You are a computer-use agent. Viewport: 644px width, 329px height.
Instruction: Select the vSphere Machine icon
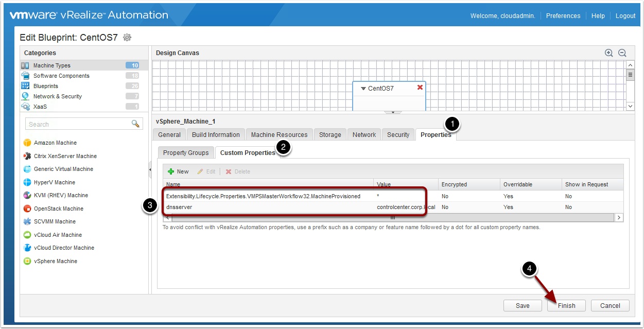click(x=27, y=261)
